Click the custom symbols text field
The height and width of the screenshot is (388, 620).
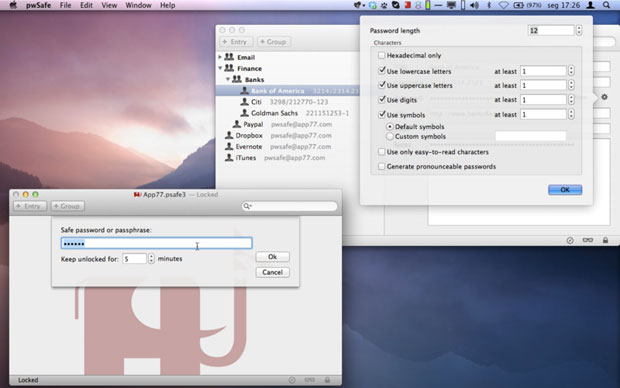pyautogui.click(x=531, y=136)
